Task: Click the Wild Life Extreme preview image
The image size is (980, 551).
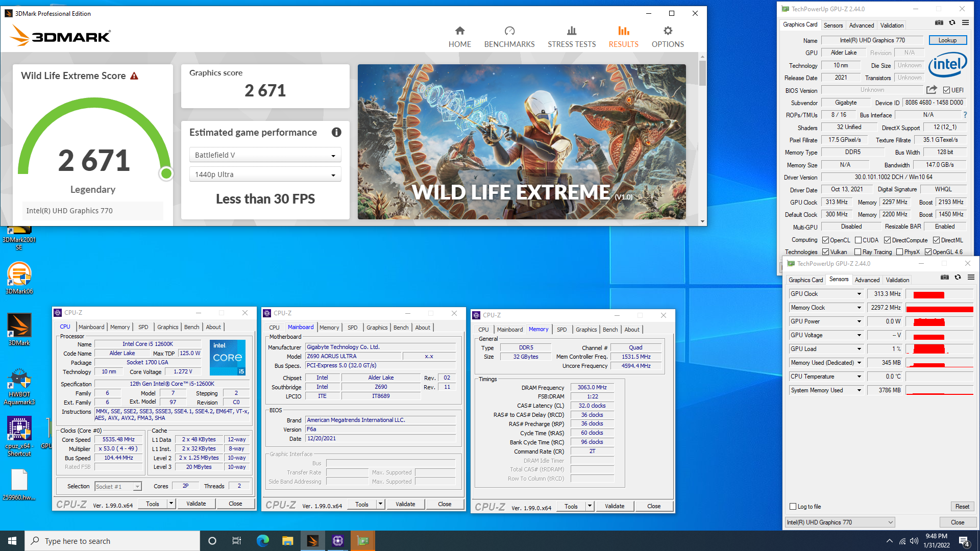Action: click(x=522, y=142)
